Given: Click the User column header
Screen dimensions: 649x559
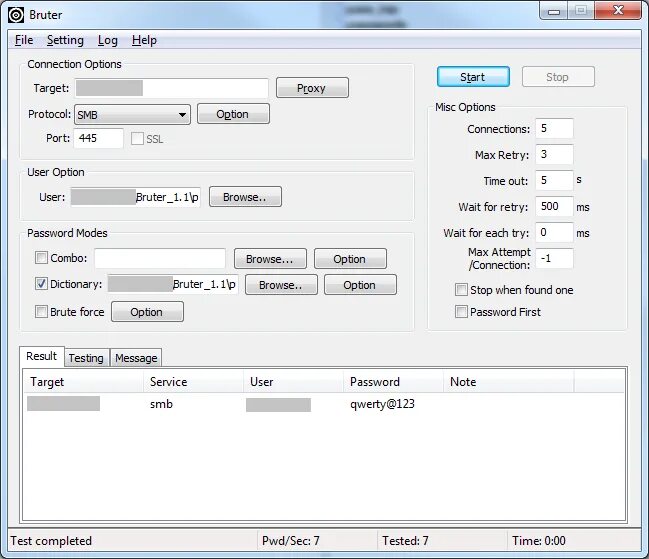Looking at the screenshot, I should (x=293, y=381).
